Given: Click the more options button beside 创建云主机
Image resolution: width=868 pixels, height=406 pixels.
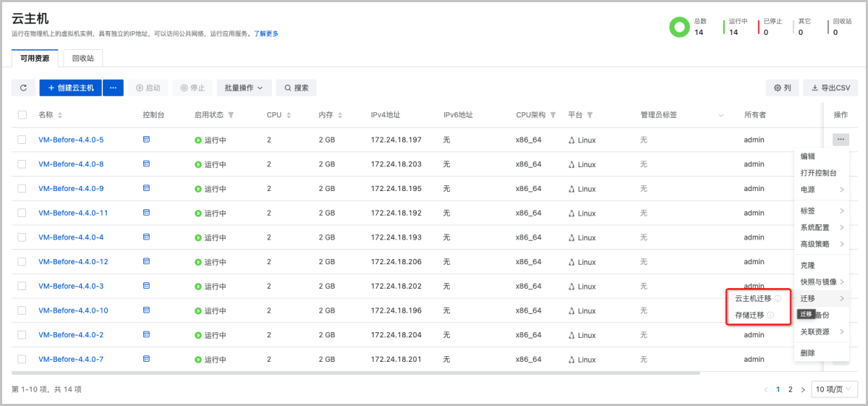Looking at the screenshot, I should 113,88.
